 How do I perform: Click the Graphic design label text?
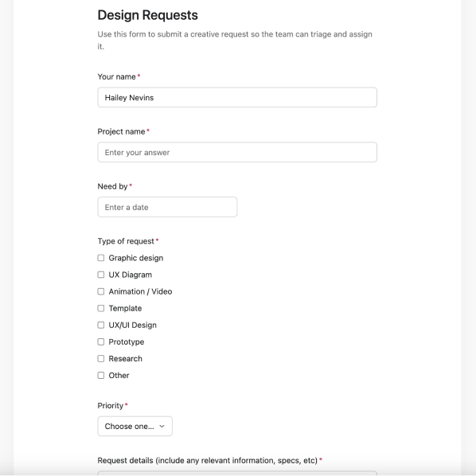point(136,258)
